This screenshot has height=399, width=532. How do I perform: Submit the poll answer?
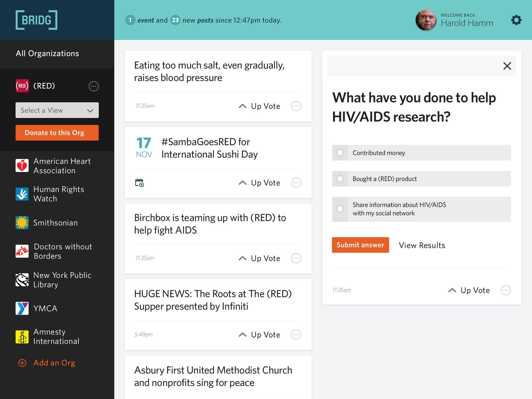(x=360, y=245)
